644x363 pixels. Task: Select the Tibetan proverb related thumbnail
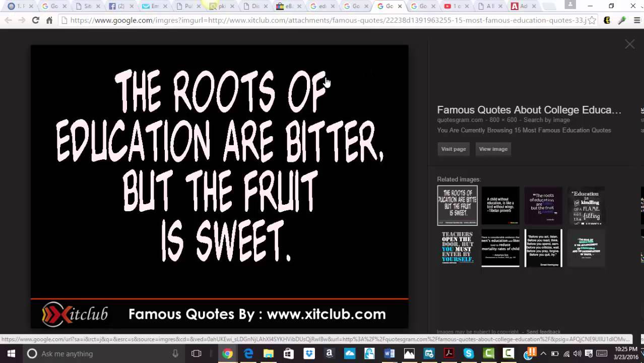[x=500, y=205]
